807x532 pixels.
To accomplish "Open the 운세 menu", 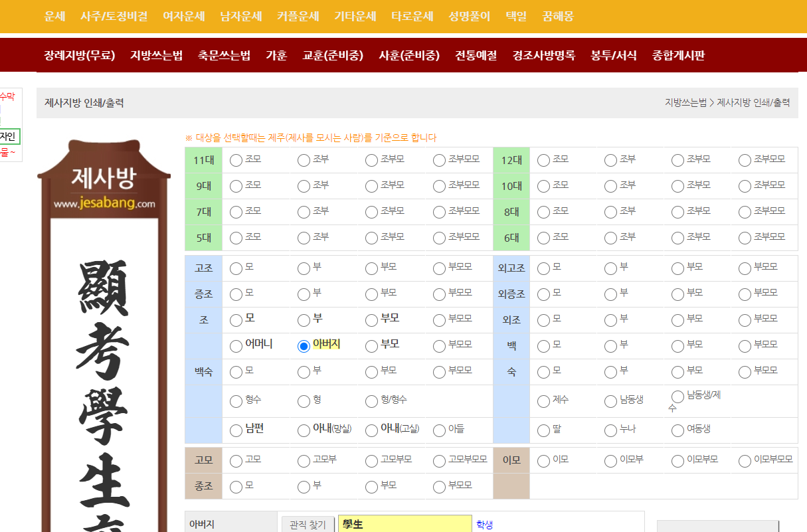I will point(54,16).
